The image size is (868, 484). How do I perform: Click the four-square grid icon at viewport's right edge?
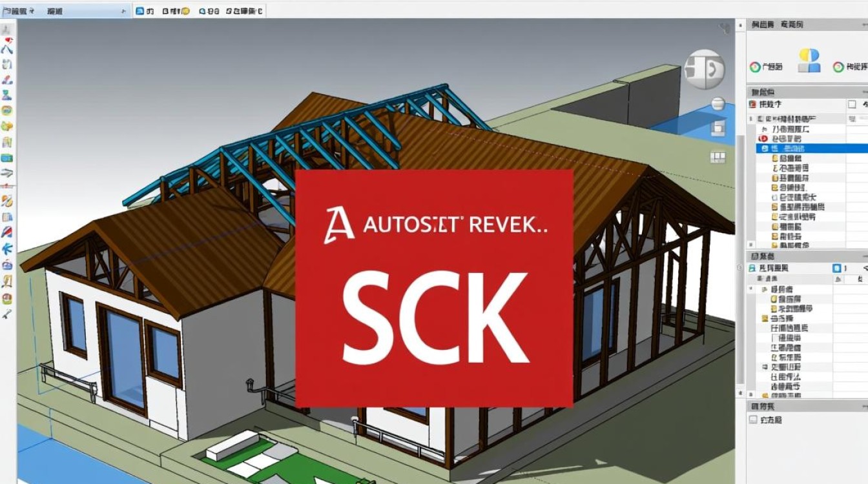[718, 157]
